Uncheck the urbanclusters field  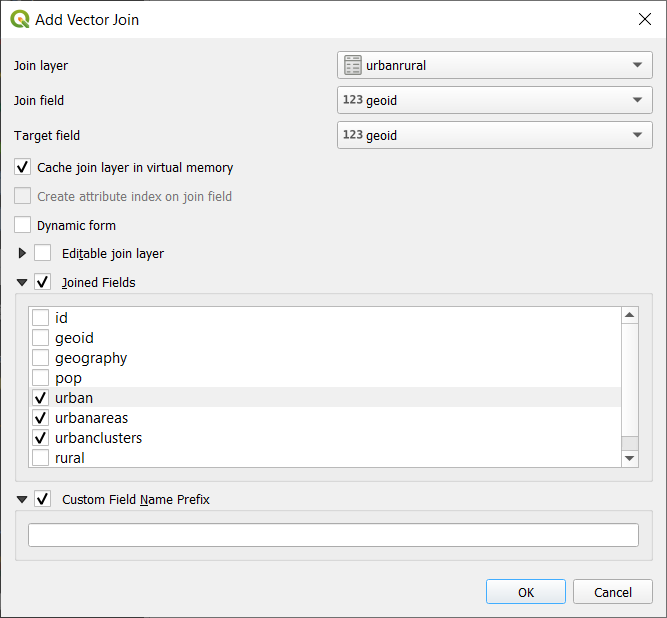point(40,437)
